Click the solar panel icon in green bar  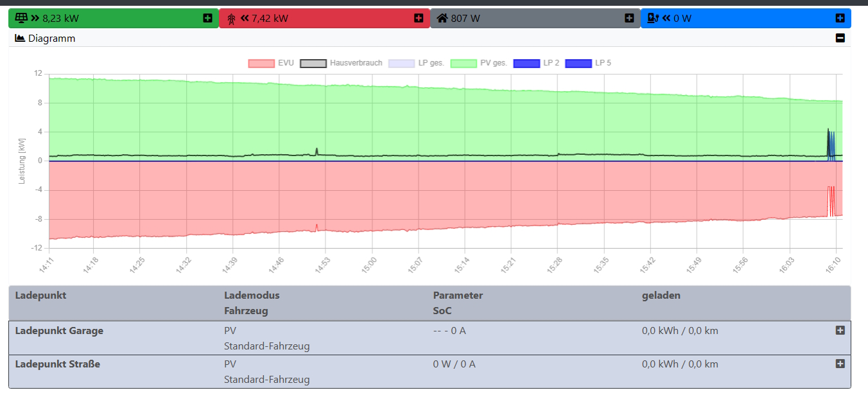21,18
